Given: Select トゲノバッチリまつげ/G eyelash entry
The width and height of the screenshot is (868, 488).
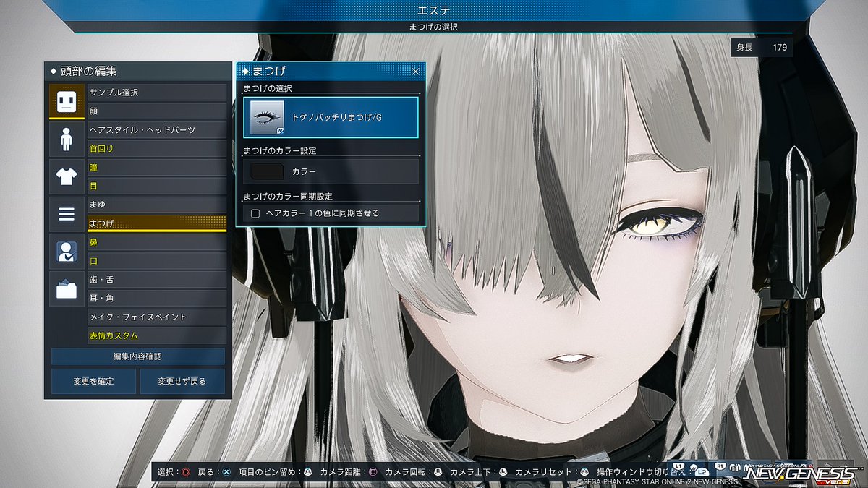Looking at the screenshot, I should pyautogui.click(x=331, y=117).
